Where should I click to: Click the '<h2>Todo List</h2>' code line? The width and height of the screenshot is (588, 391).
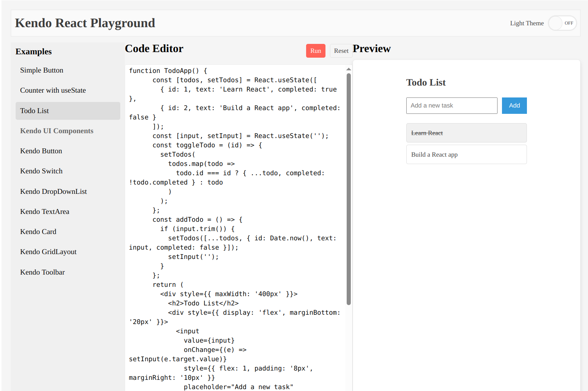203,303
